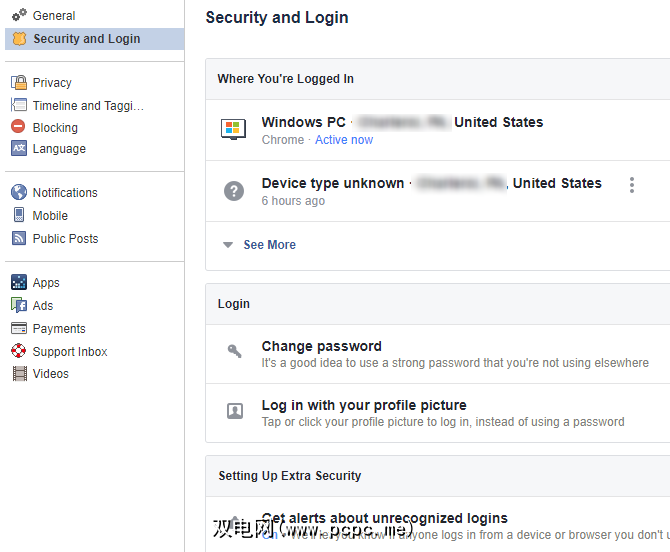Viewport: 670px width, 552px height.
Task: Select Security and Login menu item
Action: coord(86,39)
